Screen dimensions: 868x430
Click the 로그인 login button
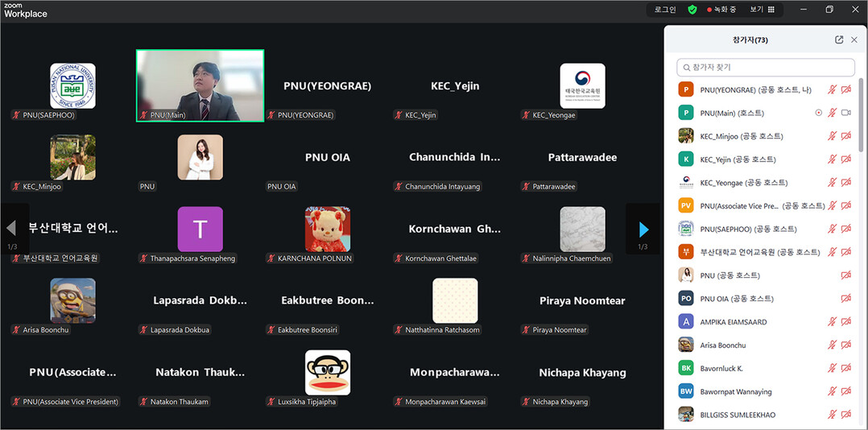(665, 10)
